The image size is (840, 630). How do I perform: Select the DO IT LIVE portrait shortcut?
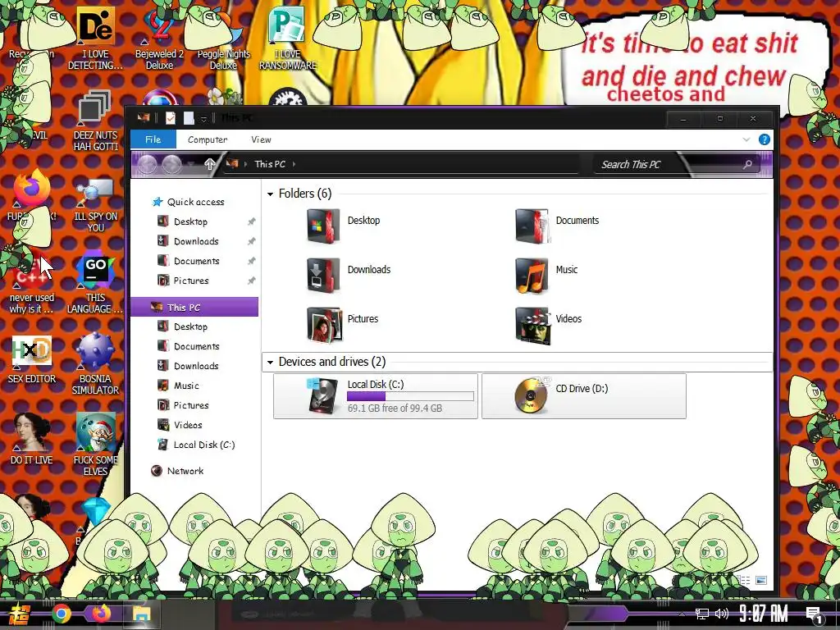pos(32,438)
